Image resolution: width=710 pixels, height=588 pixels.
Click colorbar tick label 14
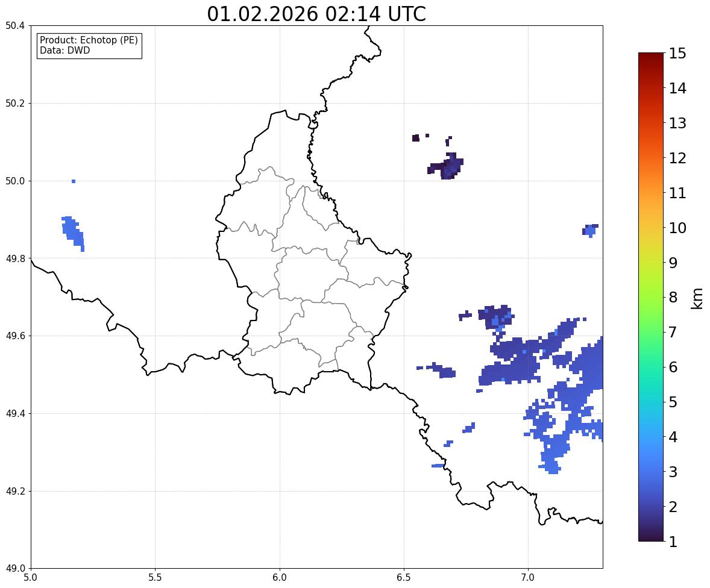pos(677,89)
